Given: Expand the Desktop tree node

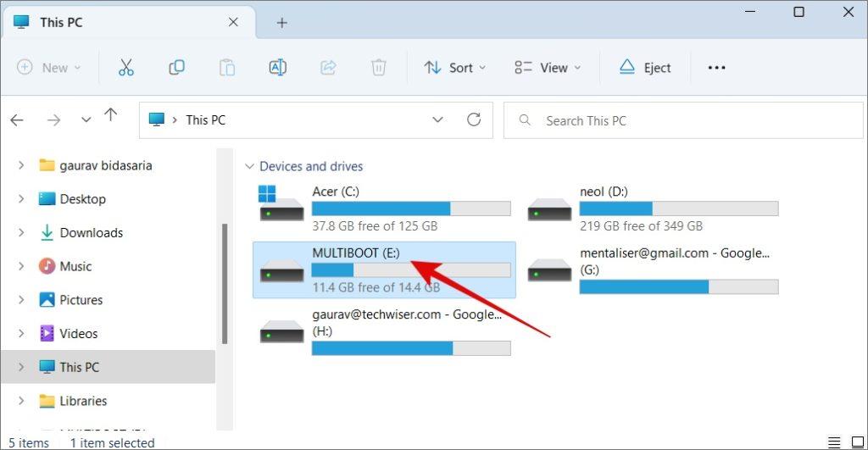Looking at the screenshot, I should [x=21, y=198].
